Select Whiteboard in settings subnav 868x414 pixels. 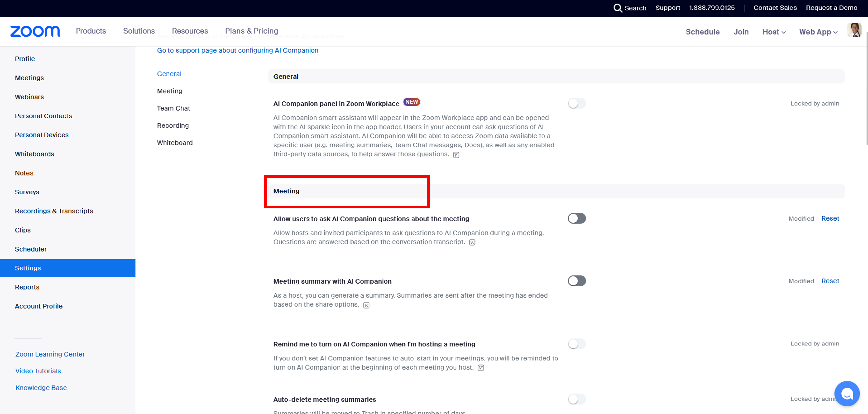[x=175, y=143]
